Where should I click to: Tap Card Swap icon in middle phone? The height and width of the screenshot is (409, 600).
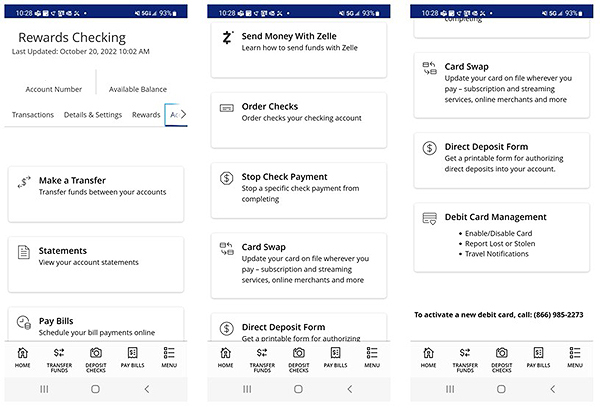[227, 249]
